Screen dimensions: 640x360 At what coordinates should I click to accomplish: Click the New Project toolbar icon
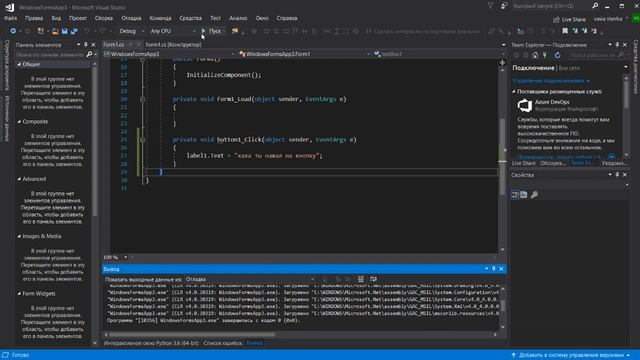click(x=40, y=31)
